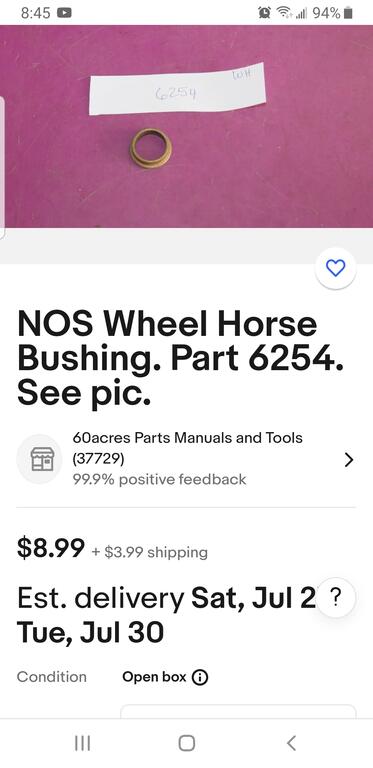Tap the alarm icon in status bar
The width and height of the screenshot is (373, 768).
pyautogui.click(x=264, y=13)
